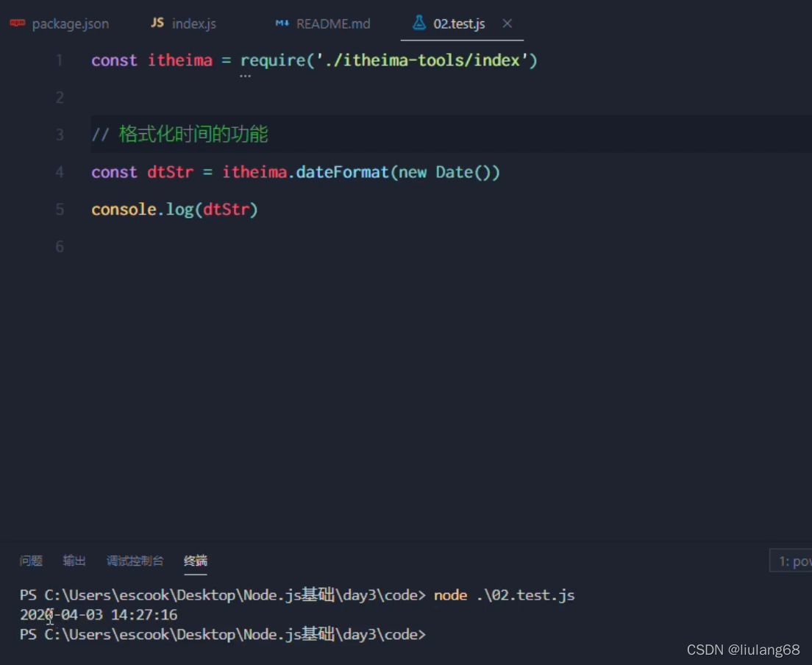Click terminal output '2020-04-03 14:27:16'

(99, 615)
